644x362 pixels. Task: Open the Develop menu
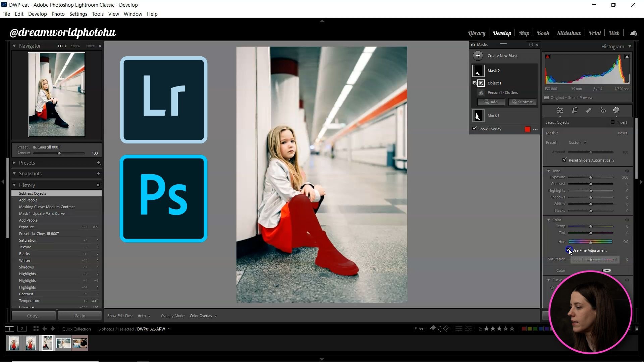tap(37, 14)
